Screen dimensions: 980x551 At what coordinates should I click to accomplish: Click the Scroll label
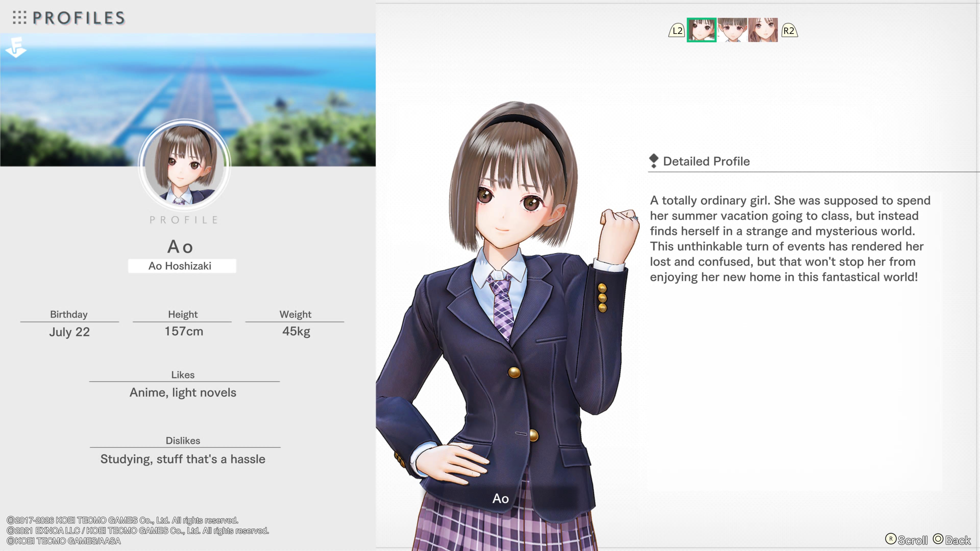pyautogui.click(x=913, y=540)
